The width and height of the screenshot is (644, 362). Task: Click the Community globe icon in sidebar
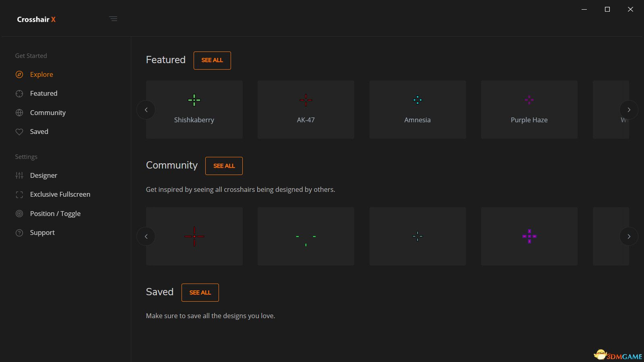[x=19, y=113]
